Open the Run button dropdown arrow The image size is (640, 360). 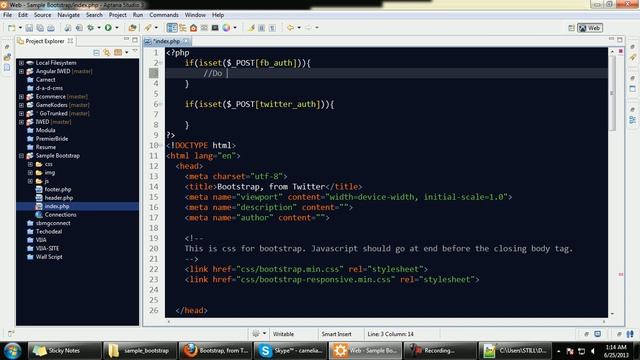pyautogui.click(x=117, y=28)
